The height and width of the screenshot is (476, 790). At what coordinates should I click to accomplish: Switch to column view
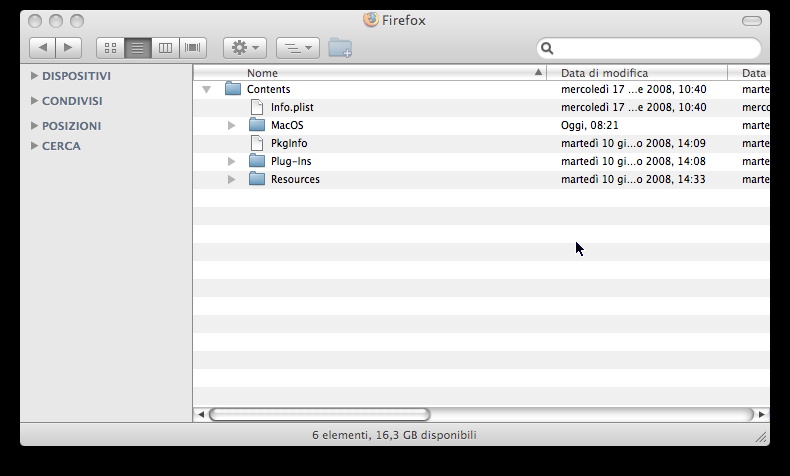(x=165, y=48)
